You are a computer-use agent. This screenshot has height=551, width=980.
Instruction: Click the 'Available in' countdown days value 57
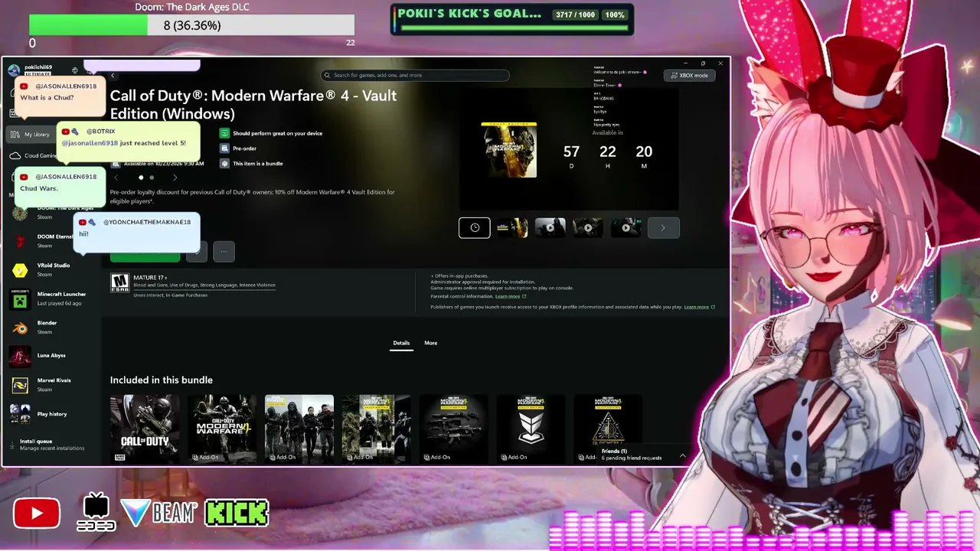(x=571, y=152)
